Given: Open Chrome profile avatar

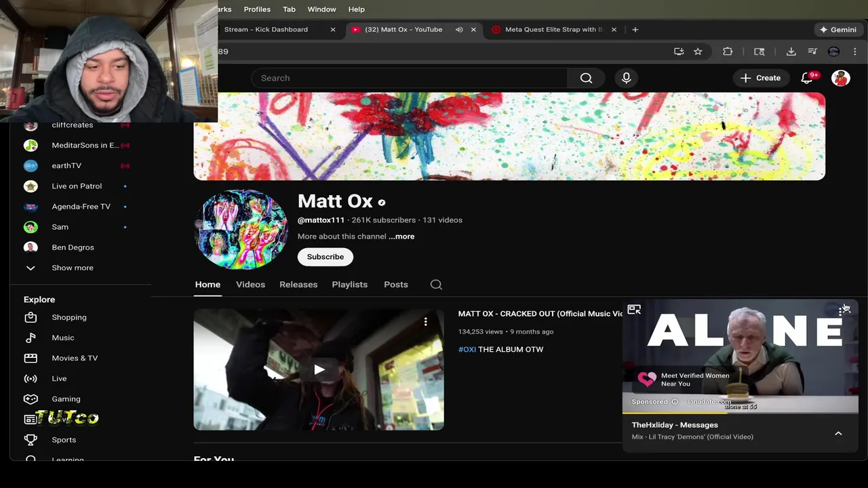Looking at the screenshot, I should coord(834,52).
